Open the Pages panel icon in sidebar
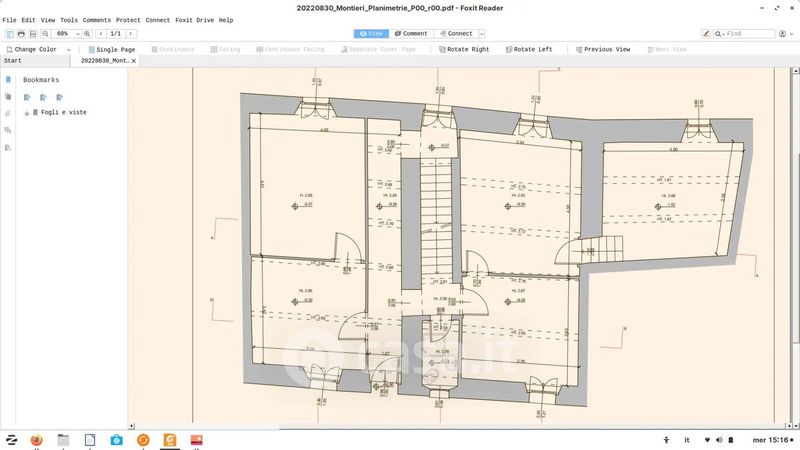Screen dimensions: 800x450 point(8,96)
